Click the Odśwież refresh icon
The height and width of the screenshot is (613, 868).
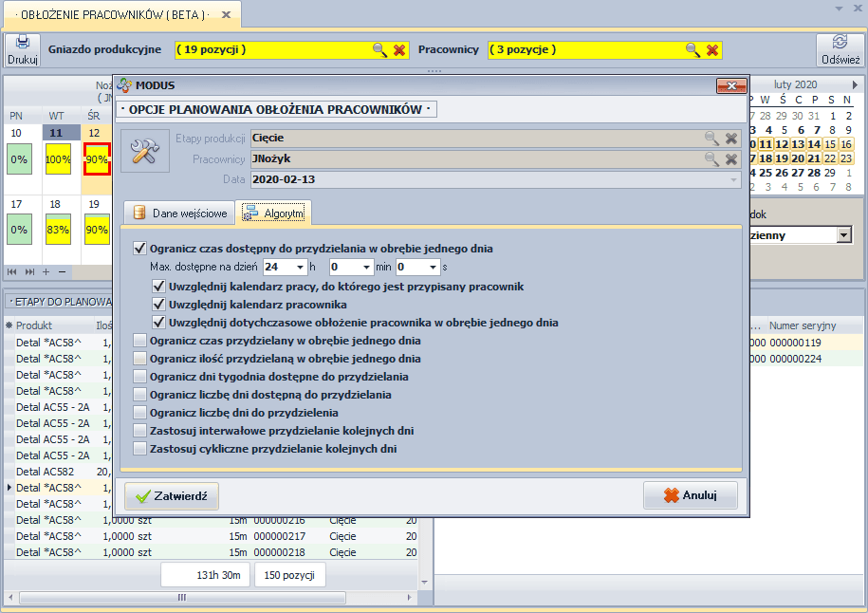pos(840,42)
